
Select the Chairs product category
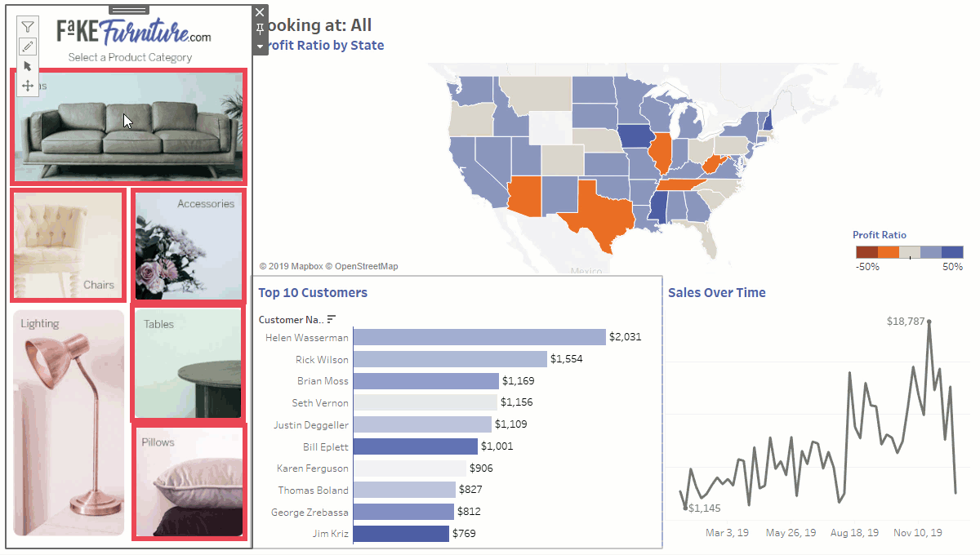point(68,246)
